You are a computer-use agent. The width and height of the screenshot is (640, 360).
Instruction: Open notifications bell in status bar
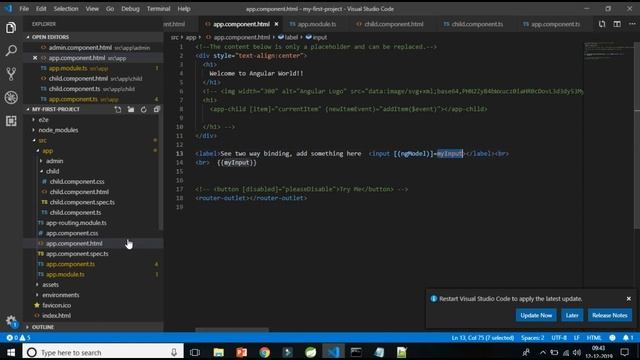pos(628,338)
